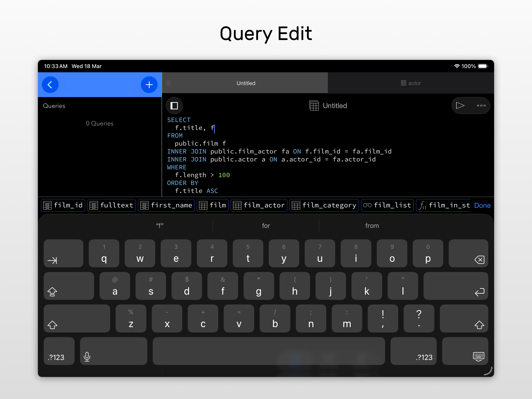Place cursor on ORDER BY line
The height and width of the screenshot is (399, 532).
point(182,183)
